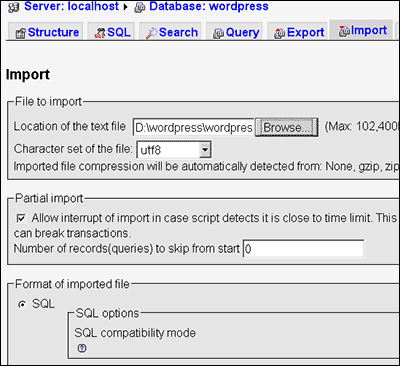Image resolution: width=400 pixels, height=366 pixels.
Task: Click the Query tab icon
Action: pyautogui.click(x=218, y=33)
